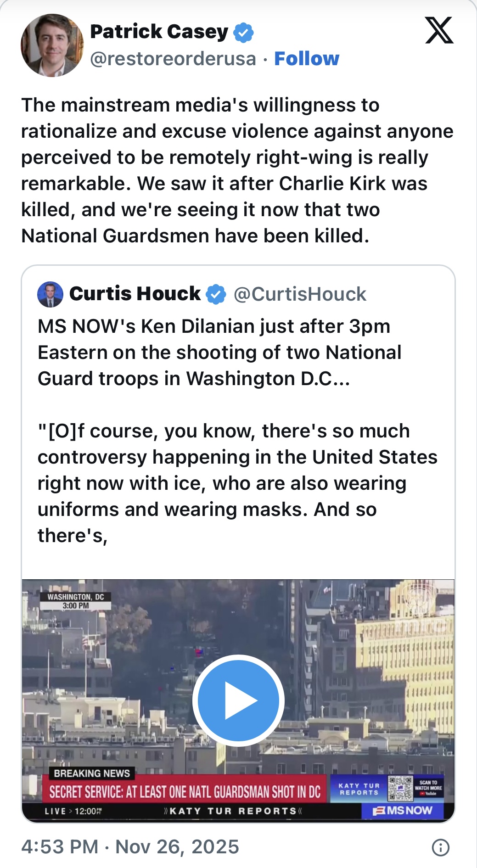The width and height of the screenshot is (477, 868).
Task: Open Curtis Houck's small avatar
Action: point(50,294)
